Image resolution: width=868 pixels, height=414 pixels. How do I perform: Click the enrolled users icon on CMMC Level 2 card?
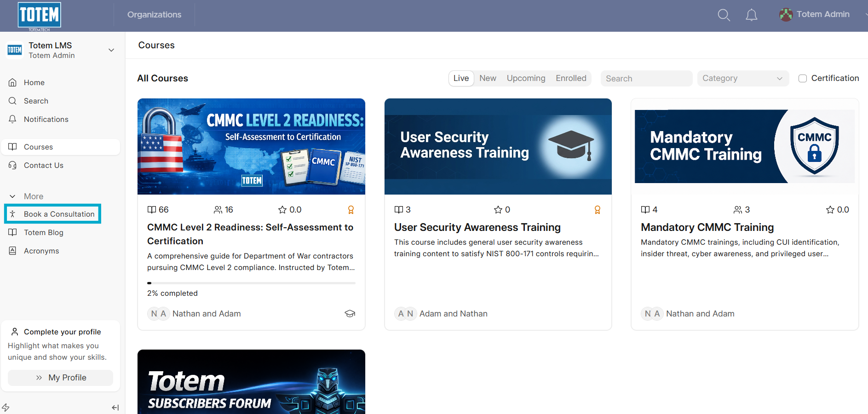click(218, 210)
